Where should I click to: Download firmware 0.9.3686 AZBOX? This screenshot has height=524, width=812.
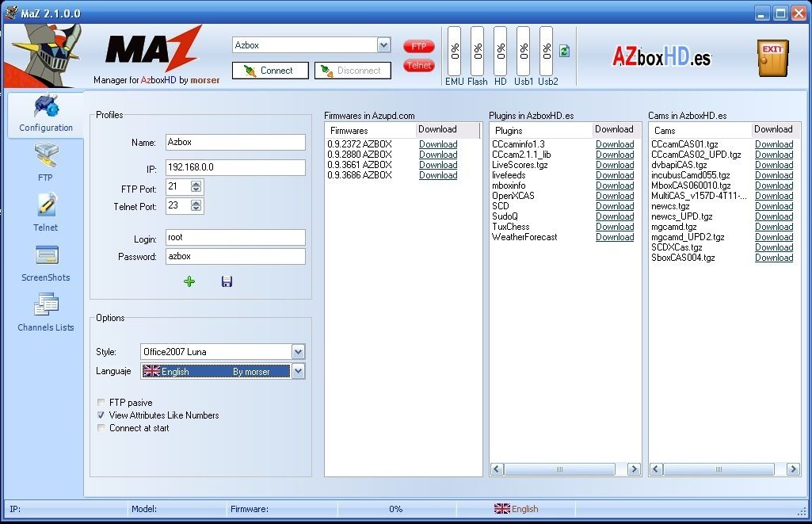click(438, 175)
